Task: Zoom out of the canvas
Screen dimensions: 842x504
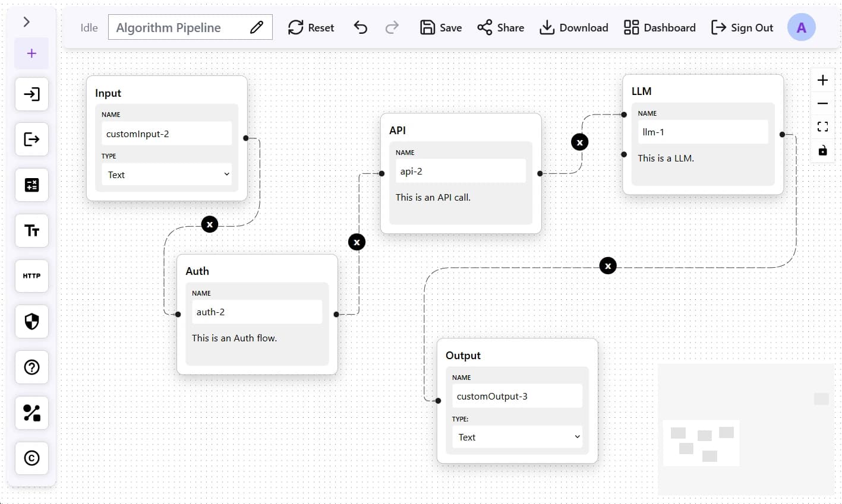Action: click(x=822, y=103)
